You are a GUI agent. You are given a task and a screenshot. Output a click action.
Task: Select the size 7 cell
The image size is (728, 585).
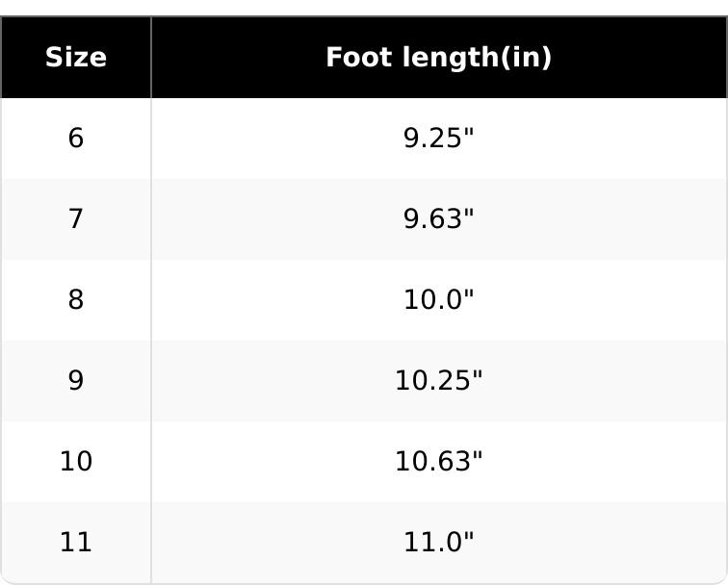(76, 219)
